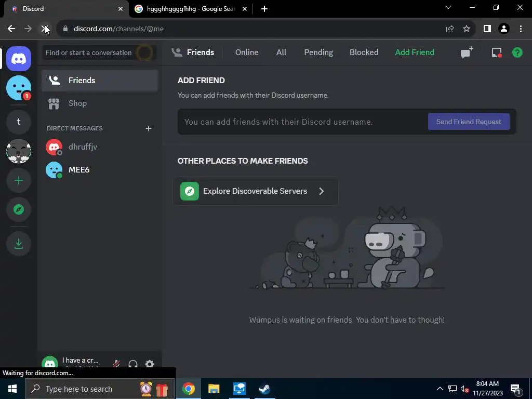532x399 pixels.
Task: Open direct message with MEE6
Action: coord(100,170)
